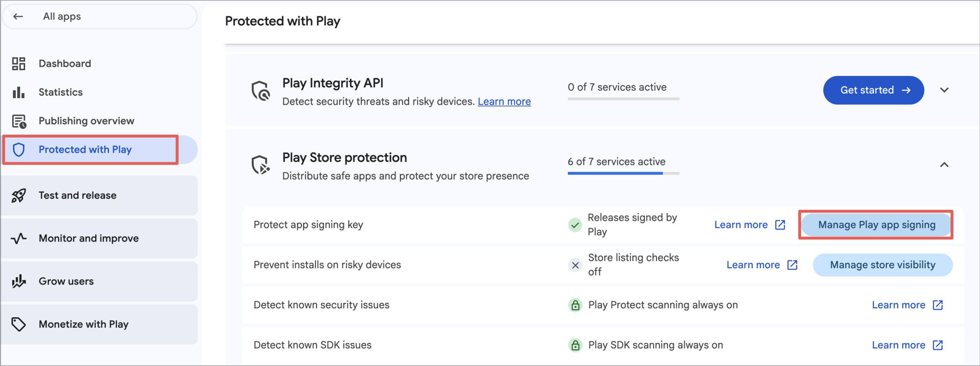The height and width of the screenshot is (366, 980).
Task: Expand the Grow users section
Action: tap(100, 281)
